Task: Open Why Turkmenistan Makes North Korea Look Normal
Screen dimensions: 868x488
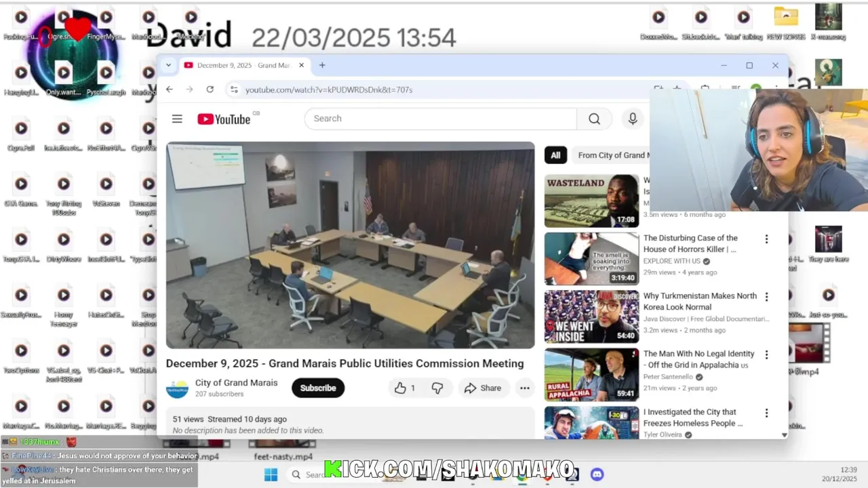Action: [700, 302]
